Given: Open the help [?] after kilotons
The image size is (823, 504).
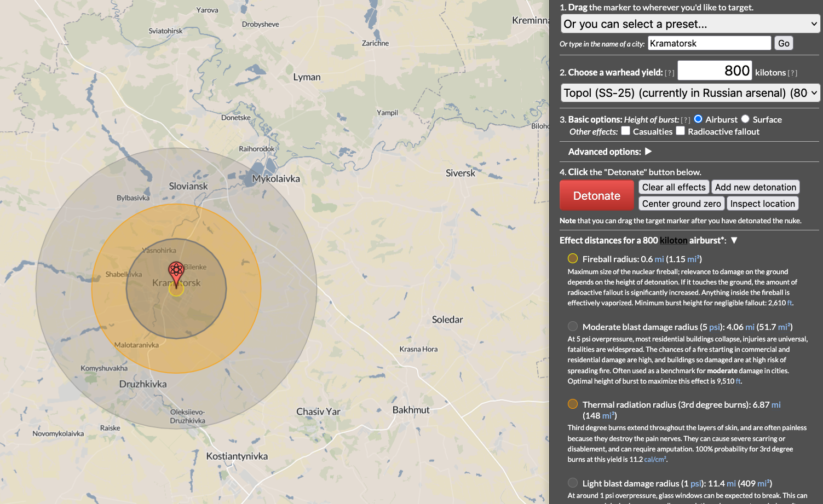Looking at the screenshot, I should pyautogui.click(x=792, y=73).
